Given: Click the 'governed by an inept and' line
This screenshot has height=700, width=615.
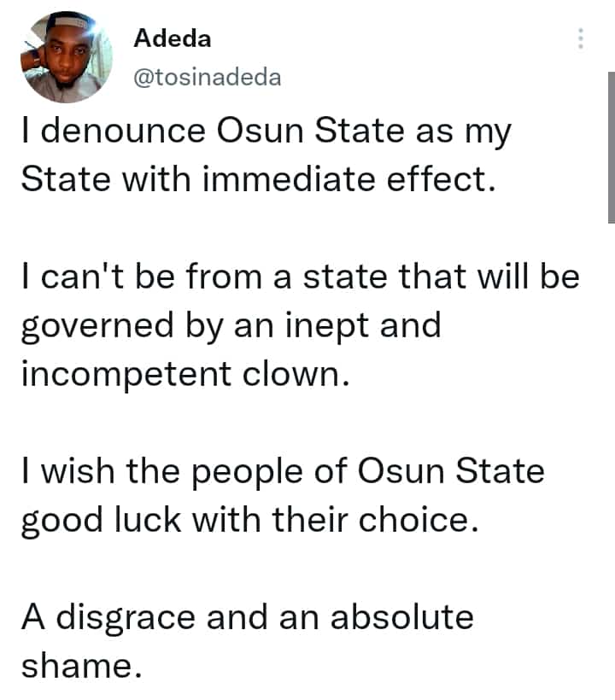Looking at the screenshot, I should 231,326.
